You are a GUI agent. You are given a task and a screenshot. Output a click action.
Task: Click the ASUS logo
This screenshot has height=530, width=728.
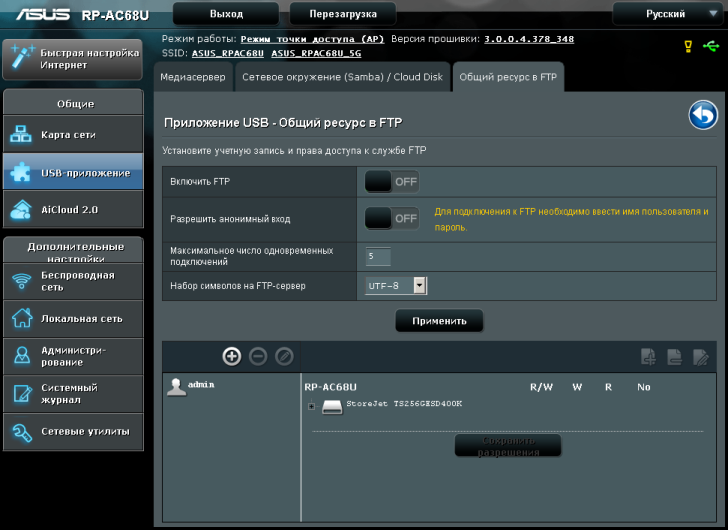coord(43,15)
